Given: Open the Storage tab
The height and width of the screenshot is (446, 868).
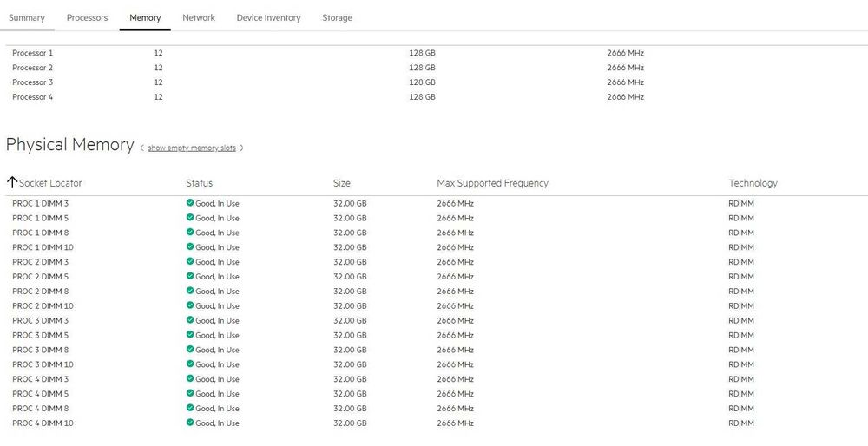Looking at the screenshot, I should [x=337, y=17].
